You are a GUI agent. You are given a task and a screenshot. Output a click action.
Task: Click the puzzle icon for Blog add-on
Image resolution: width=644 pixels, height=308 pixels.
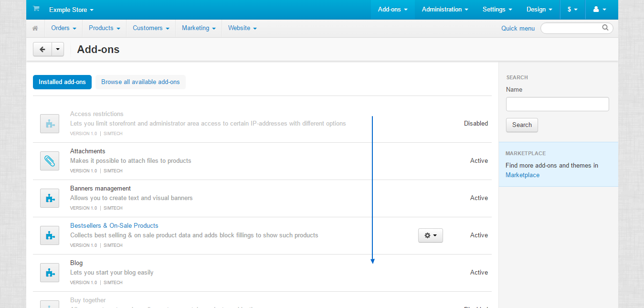point(49,273)
